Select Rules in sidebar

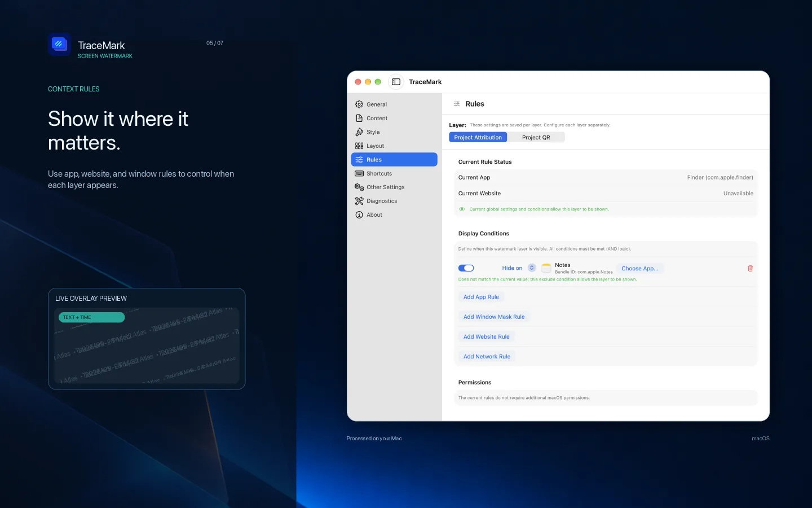pos(394,160)
